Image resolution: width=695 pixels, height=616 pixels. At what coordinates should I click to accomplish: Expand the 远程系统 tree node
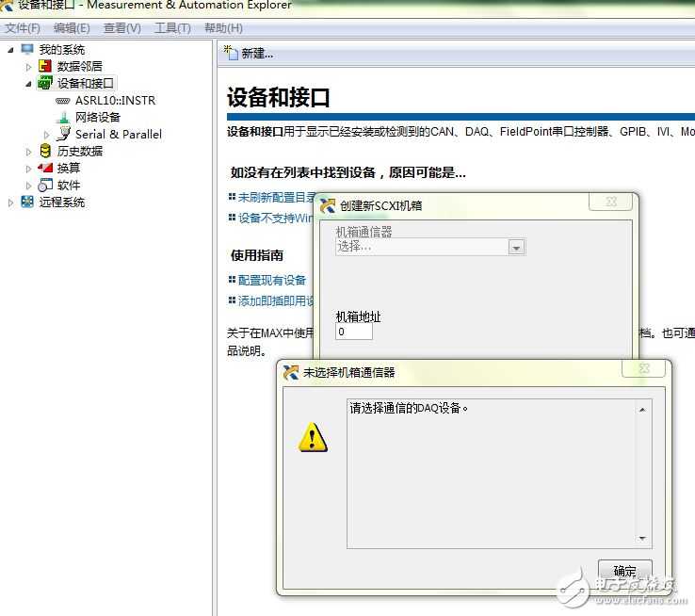click(x=10, y=203)
